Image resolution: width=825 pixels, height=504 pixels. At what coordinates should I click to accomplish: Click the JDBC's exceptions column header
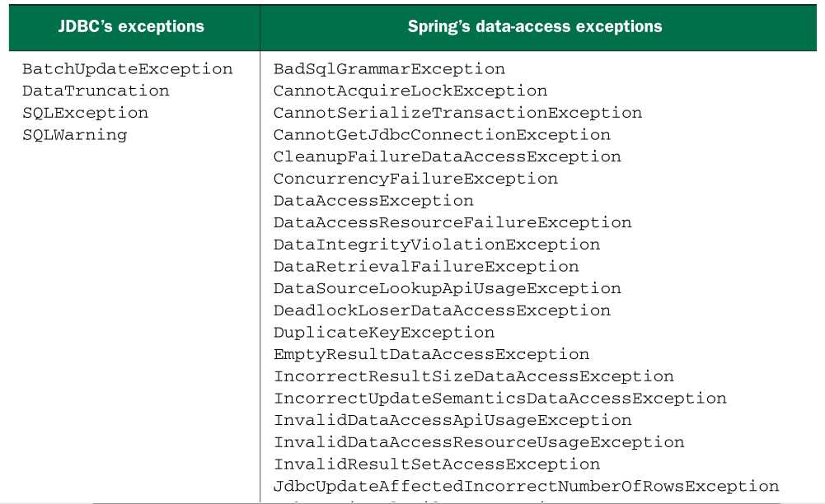(x=131, y=26)
